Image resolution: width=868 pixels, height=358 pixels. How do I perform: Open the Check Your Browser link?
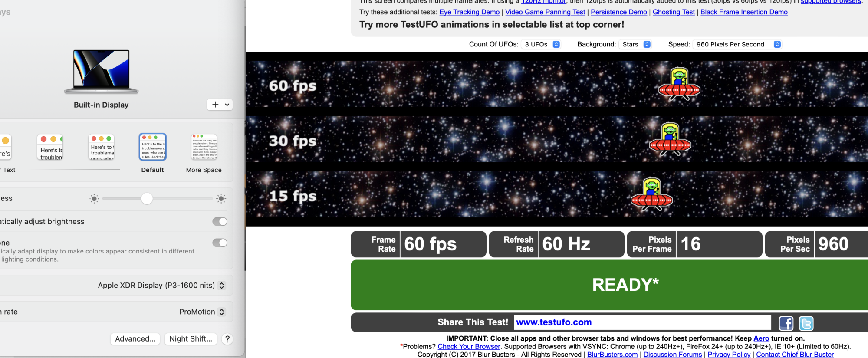[469, 346]
